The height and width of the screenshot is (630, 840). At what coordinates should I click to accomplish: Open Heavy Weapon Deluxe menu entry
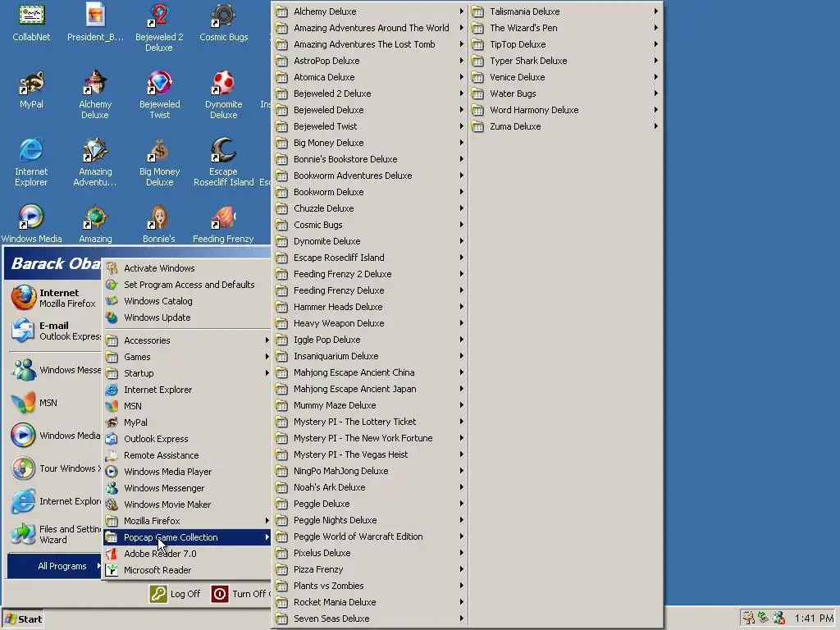click(x=370, y=323)
